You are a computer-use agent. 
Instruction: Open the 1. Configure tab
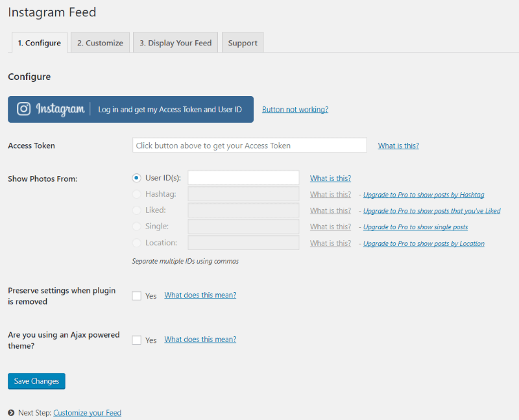[x=39, y=43]
